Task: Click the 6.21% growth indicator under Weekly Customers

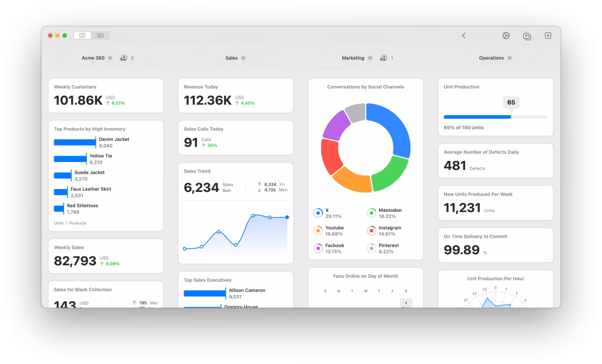Action: click(x=115, y=103)
